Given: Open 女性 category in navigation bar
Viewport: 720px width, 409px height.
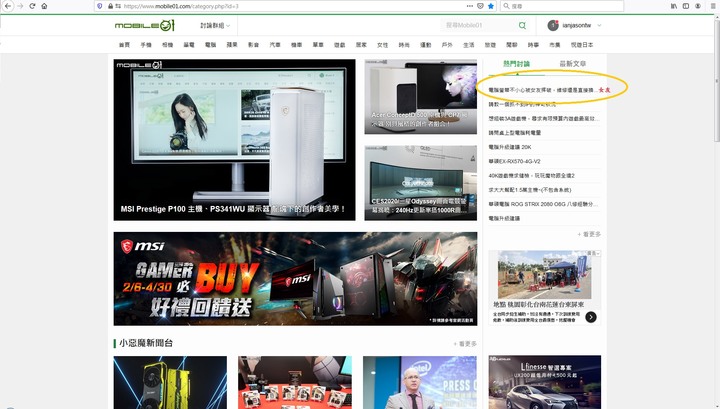Looking at the screenshot, I should coord(382,45).
